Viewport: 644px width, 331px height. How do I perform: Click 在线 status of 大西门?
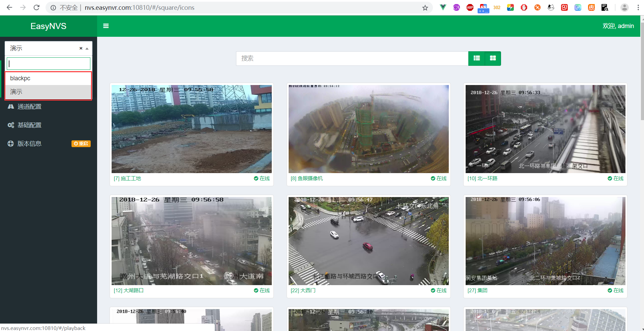(439, 291)
